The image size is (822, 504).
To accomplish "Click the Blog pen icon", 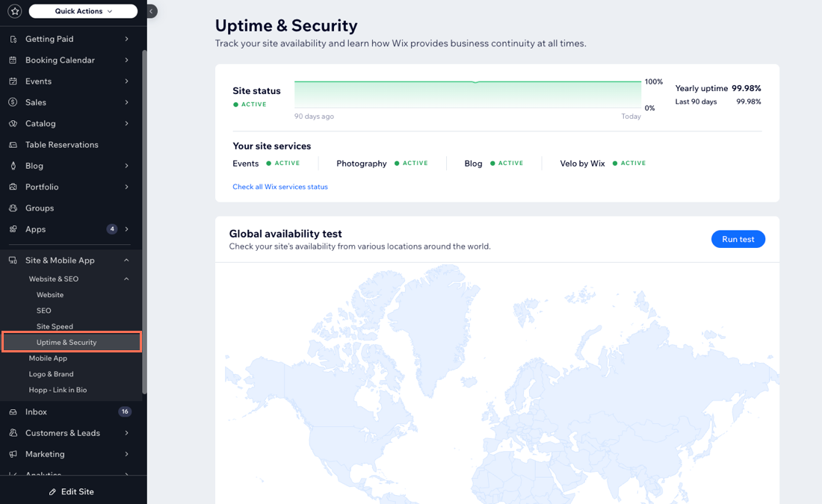I will click(x=13, y=166).
